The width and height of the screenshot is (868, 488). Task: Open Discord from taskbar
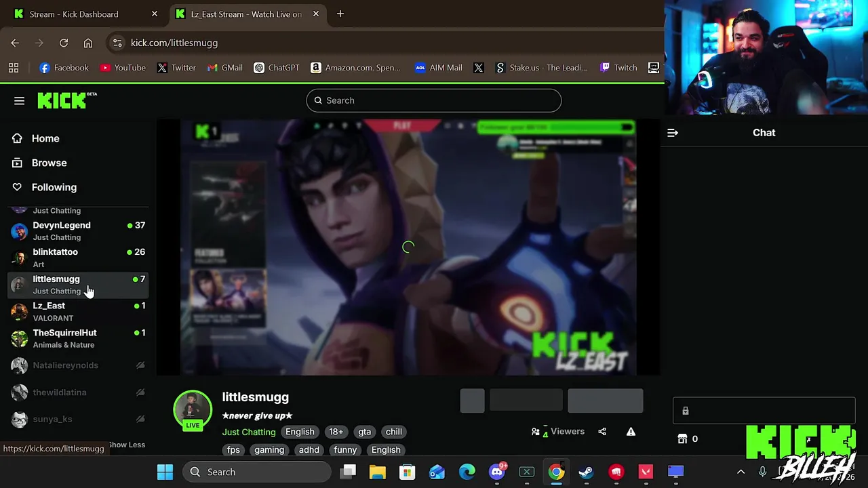click(497, 472)
